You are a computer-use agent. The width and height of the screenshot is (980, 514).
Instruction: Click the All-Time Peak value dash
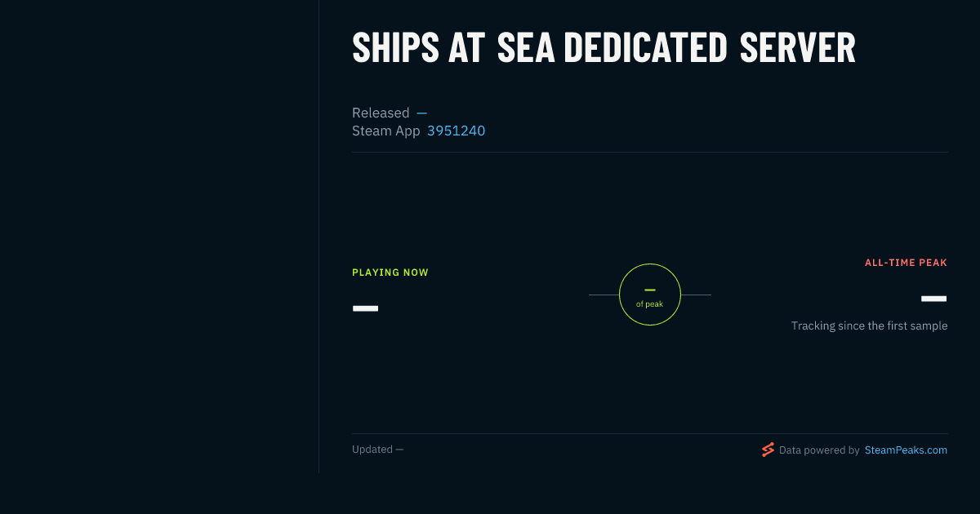pyautogui.click(x=934, y=299)
